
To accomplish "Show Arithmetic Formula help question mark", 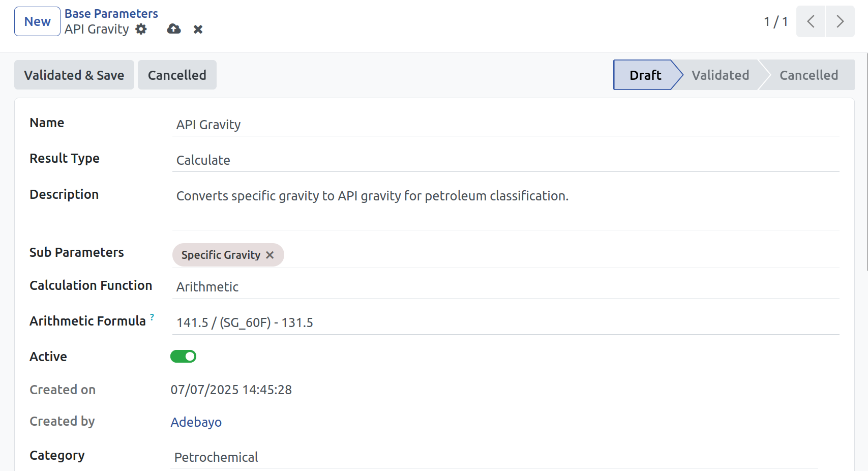I will (x=152, y=317).
